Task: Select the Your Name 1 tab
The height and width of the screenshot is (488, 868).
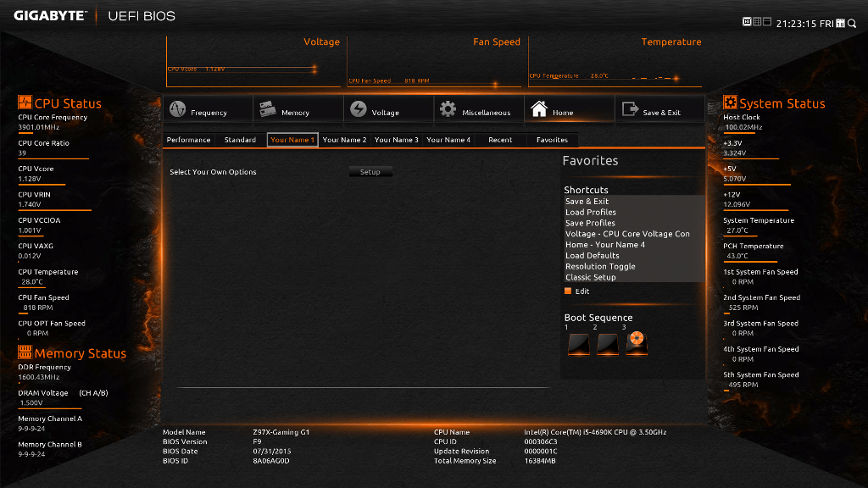Action: (292, 140)
